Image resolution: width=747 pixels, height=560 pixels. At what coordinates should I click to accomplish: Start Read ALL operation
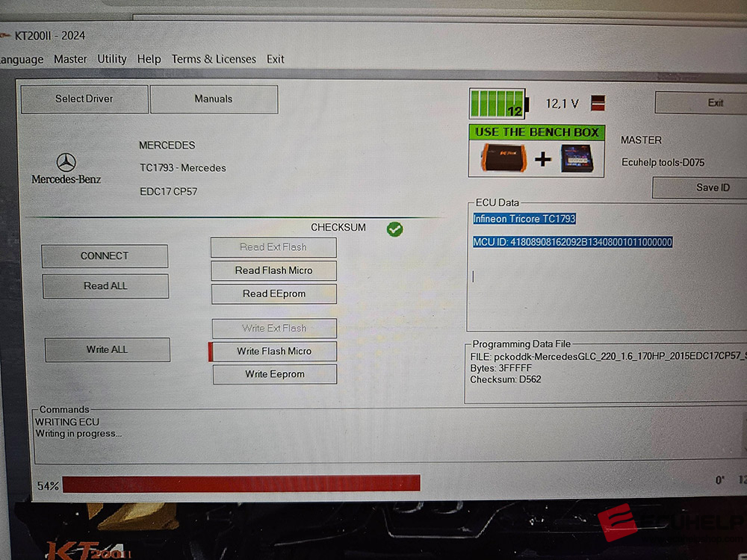[x=105, y=286]
